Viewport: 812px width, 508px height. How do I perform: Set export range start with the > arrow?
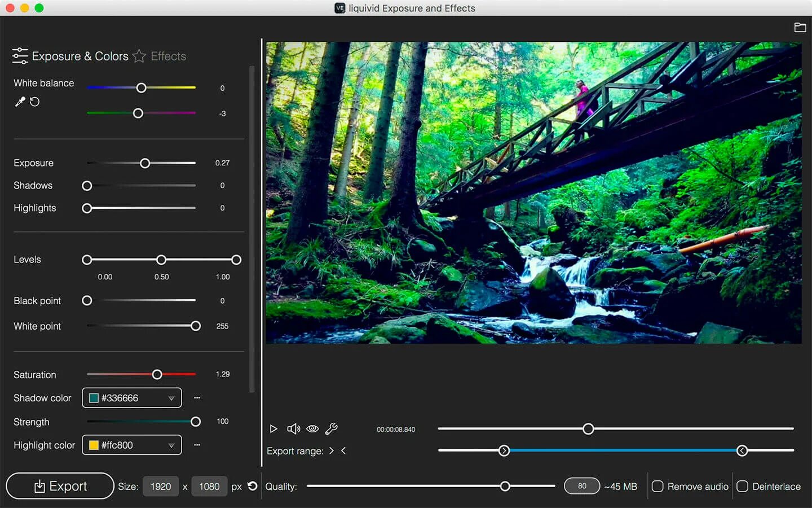point(331,450)
